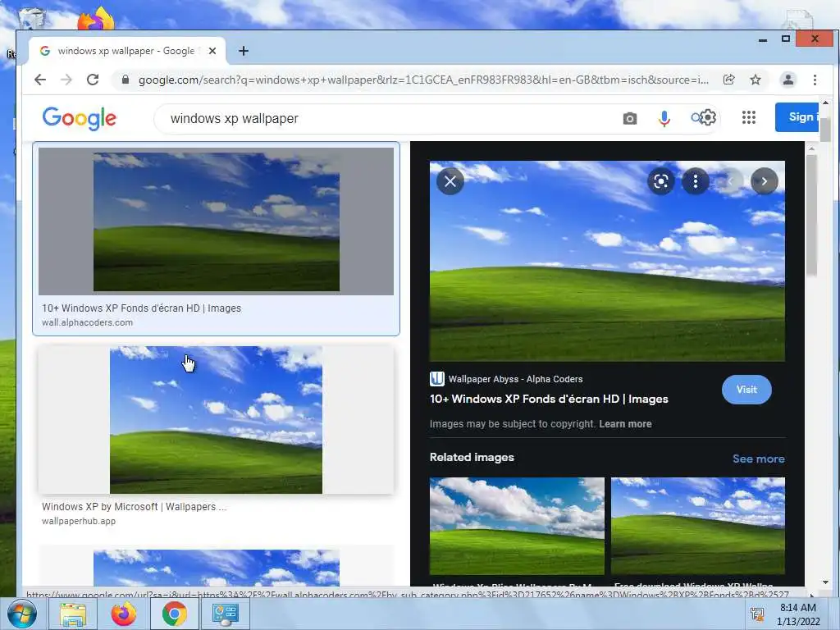The width and height of the screenshot is (840, 630).
Task: Open the control panel taskbar icon
Action: pyautogui.click(x=225, y=614)
